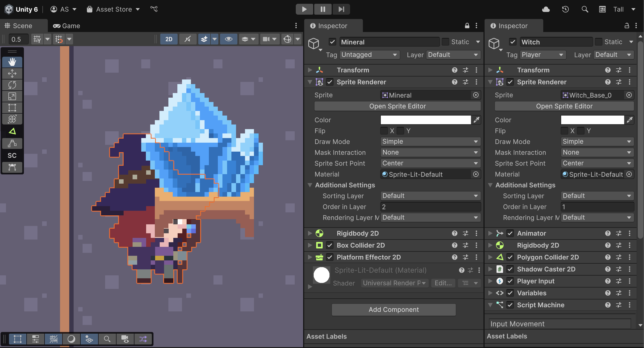Disable the Platform Effector 2D component
The width and height of the screenshot is (644, 348).
pyautogui.click(x=330, y=257)
